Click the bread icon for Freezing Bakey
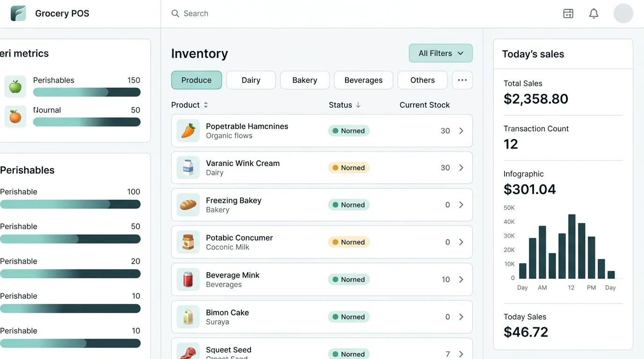This screenshot has height=359, width=644. [188, 205]
